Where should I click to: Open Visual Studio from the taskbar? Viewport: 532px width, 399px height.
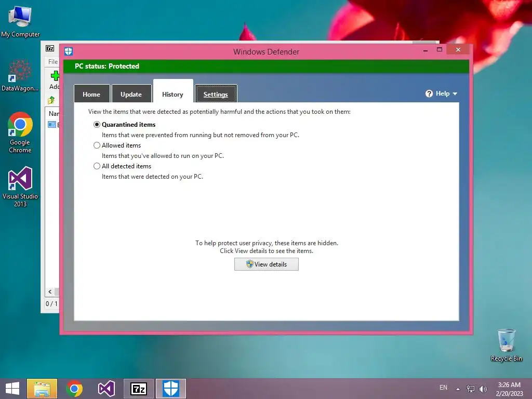[x=107, y=389]
